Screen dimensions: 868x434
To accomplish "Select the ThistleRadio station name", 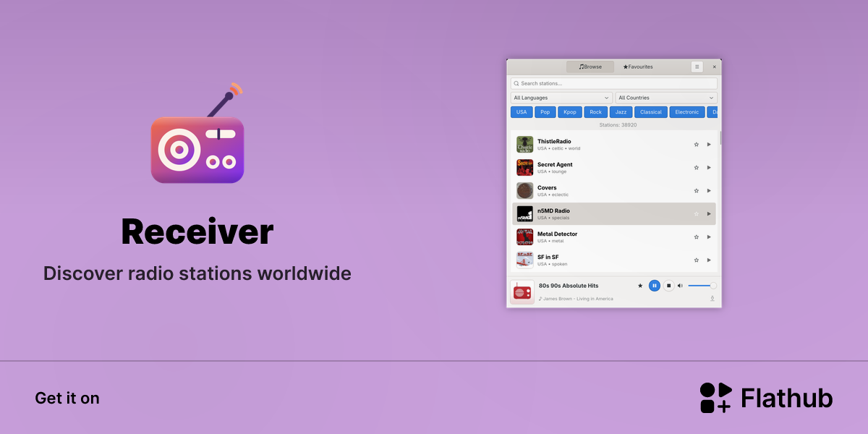I will (554, 141).
